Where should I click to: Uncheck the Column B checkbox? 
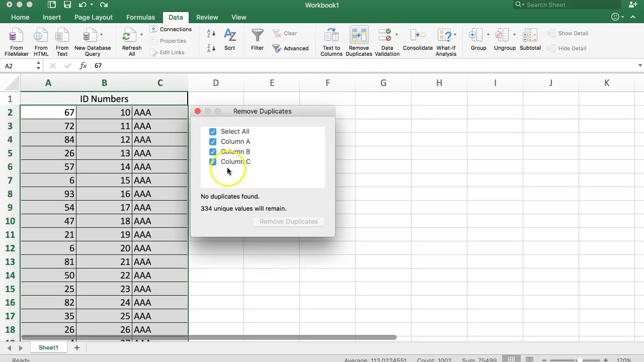(213, 152)
